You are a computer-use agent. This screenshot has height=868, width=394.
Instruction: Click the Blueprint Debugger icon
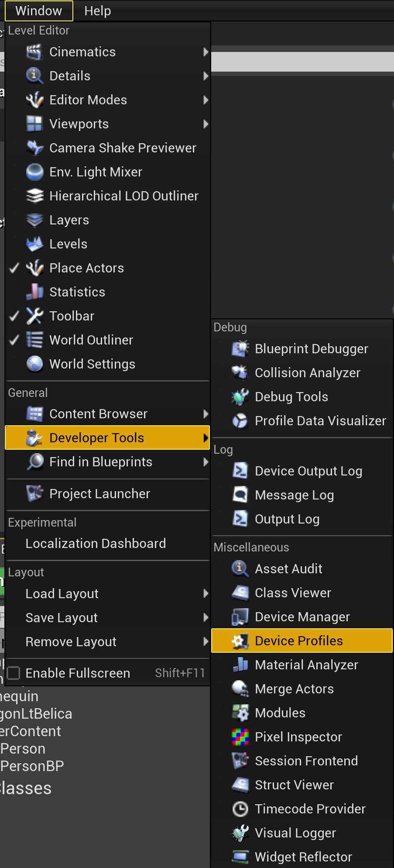pos(240,349)
